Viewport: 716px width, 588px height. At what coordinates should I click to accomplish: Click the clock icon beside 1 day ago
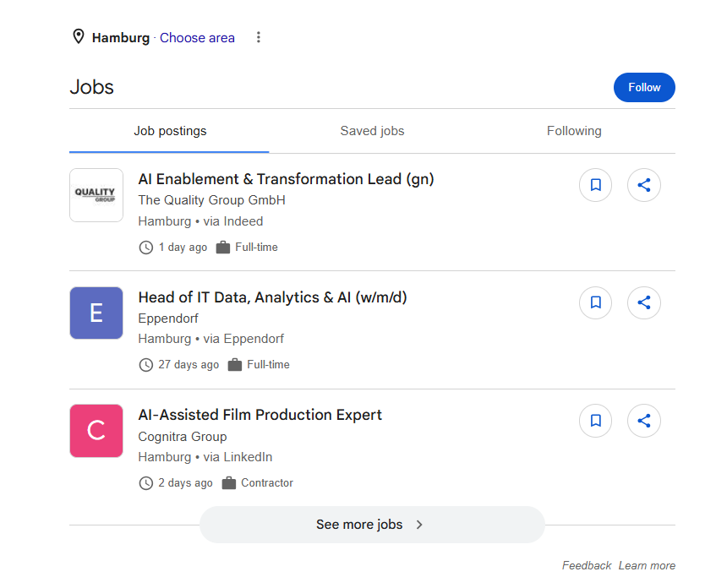(145, 248)
